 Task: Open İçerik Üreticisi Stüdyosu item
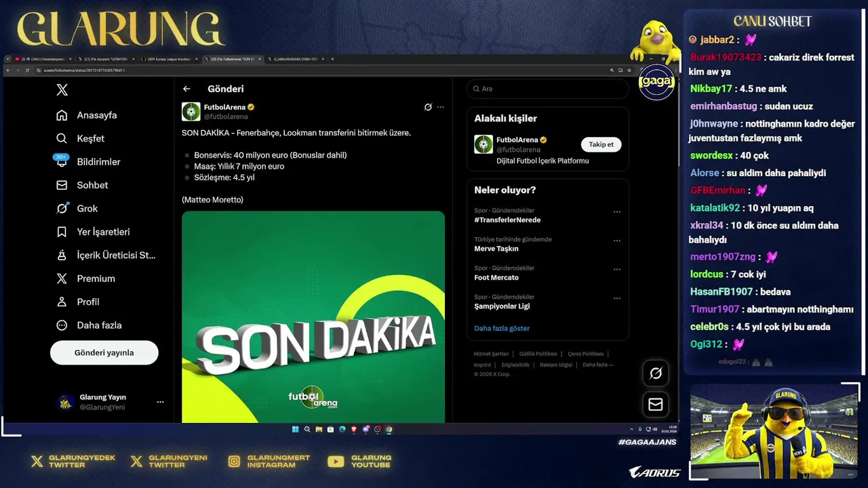105,255
